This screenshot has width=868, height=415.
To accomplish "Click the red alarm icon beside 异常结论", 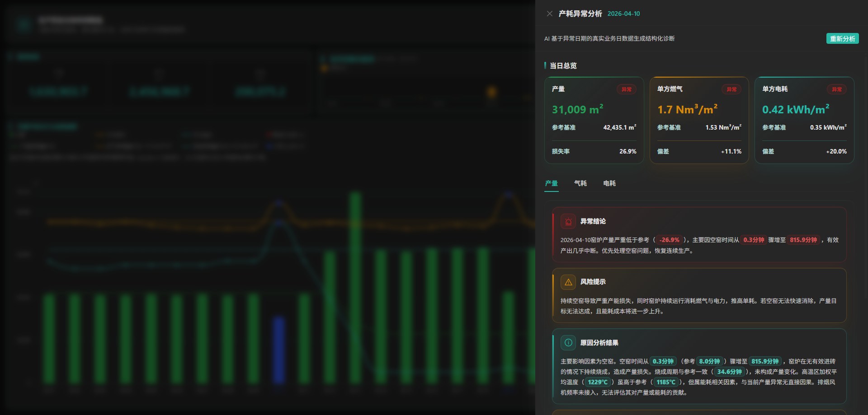I will [x=568, y=221].
